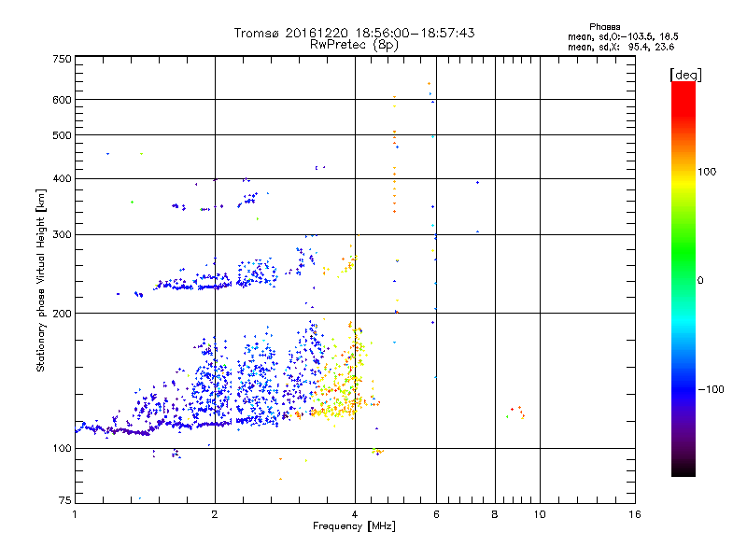
Task: Click the 'Phases' legend heading
Action: 604,27
